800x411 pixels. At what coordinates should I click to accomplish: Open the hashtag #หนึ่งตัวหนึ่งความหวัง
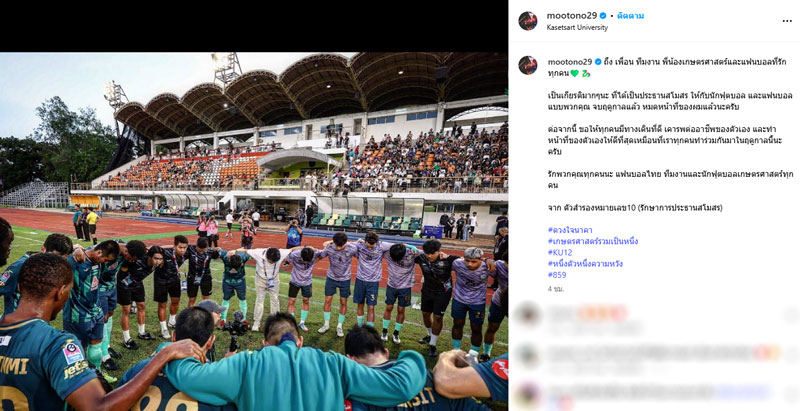click(585, 264)
